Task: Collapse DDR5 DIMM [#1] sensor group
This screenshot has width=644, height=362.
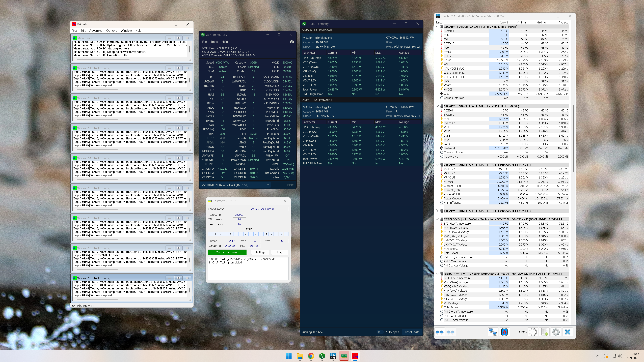Action: (437, 219)
